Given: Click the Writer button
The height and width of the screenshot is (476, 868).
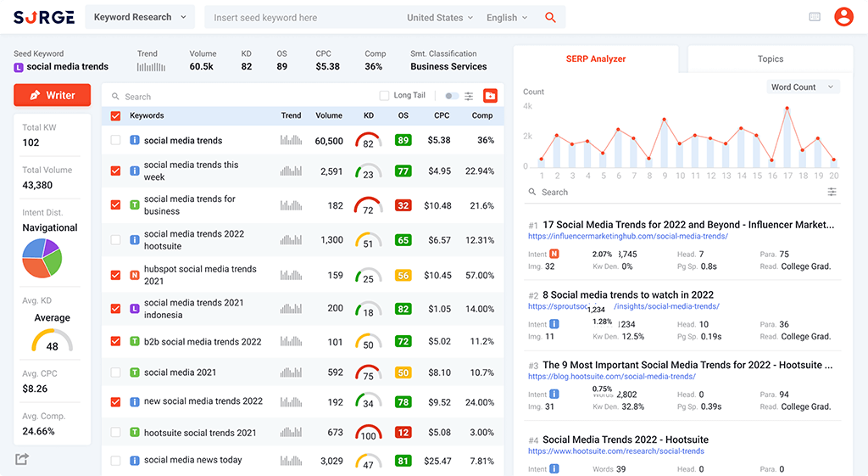Looking at the screenshot, I should pyautogui.click(x=52, y=95).
